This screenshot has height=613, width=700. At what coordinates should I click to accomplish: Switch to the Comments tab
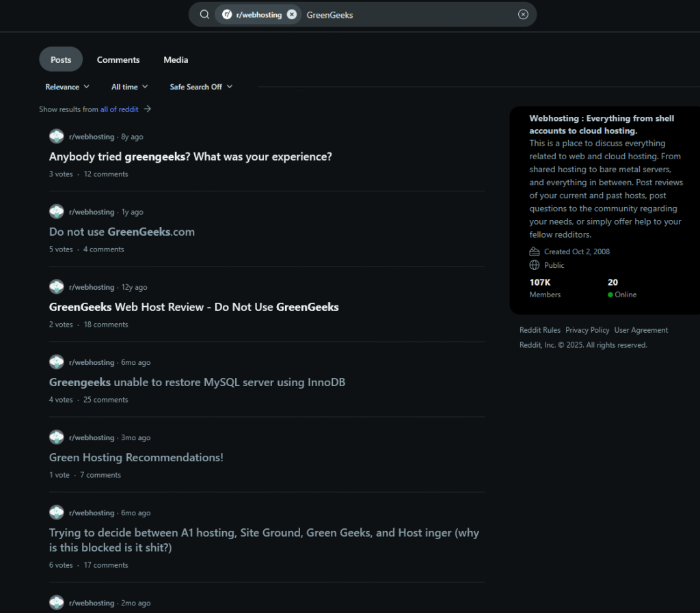click(x=118, y=59)
